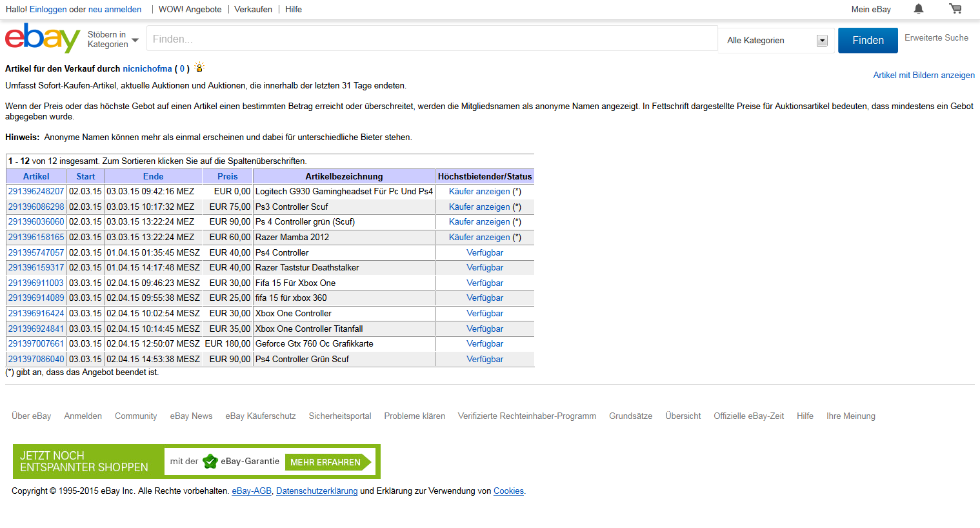Open Community footer link
980x528 pixels.
click(135, 416)
